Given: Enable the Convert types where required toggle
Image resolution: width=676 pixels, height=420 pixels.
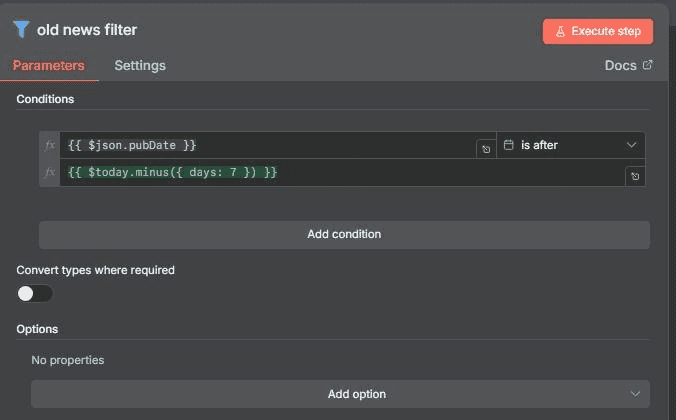Looking at the screenshot, I should [x=35, y=293].
